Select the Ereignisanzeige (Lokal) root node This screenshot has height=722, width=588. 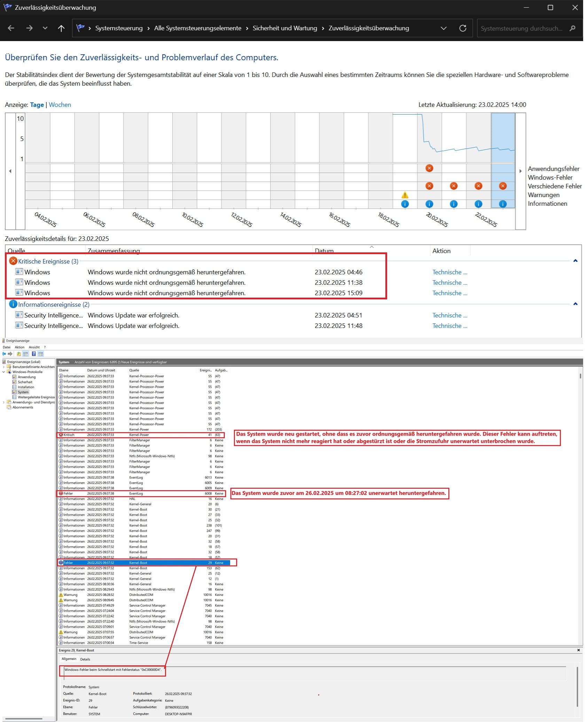click(24, 362)
